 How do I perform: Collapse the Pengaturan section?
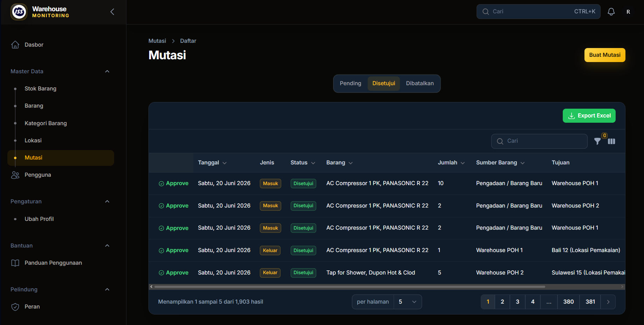coord(107,202)
